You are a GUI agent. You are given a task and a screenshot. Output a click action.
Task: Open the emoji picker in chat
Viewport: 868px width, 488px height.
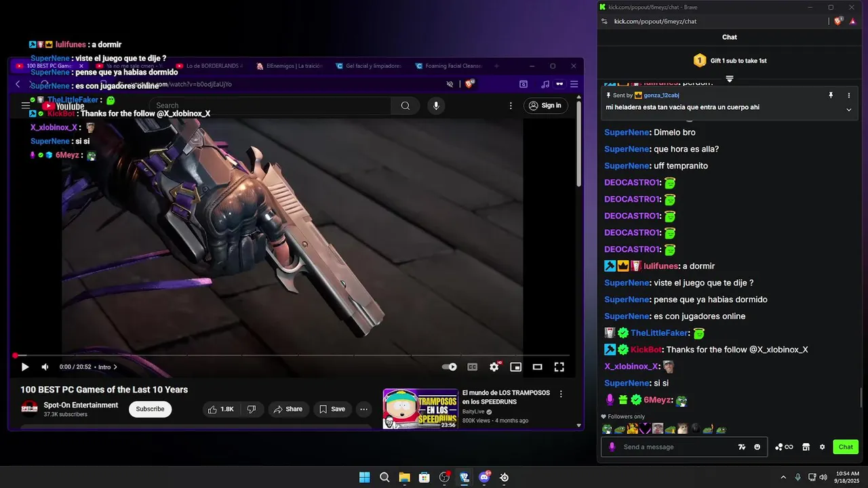(757, 447)
